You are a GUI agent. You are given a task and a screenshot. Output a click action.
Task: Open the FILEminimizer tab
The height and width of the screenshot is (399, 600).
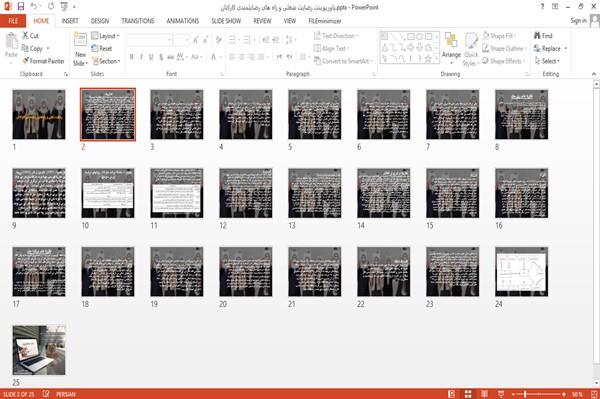coord(325,21)
